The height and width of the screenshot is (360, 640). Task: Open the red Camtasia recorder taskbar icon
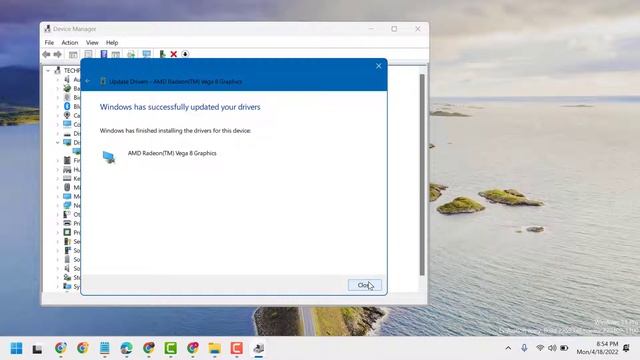[236, 348]
